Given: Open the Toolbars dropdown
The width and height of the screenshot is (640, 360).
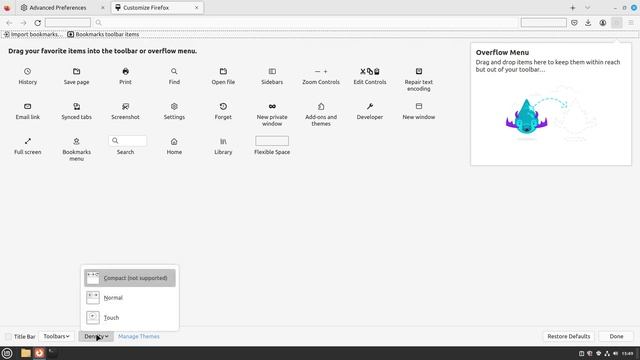Looking at the screenshot, I should click(x=56, y=336).
